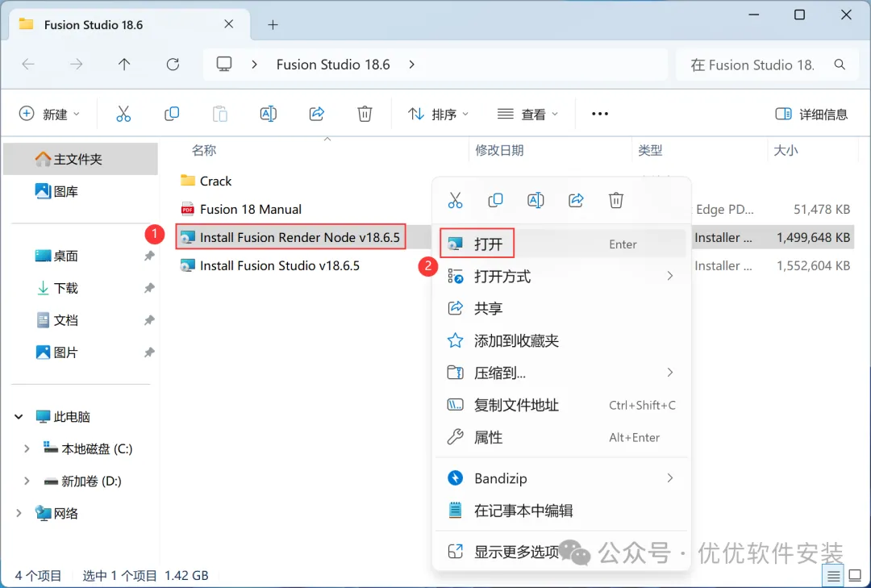Sort by the 类型 column header

click(650, 150)
